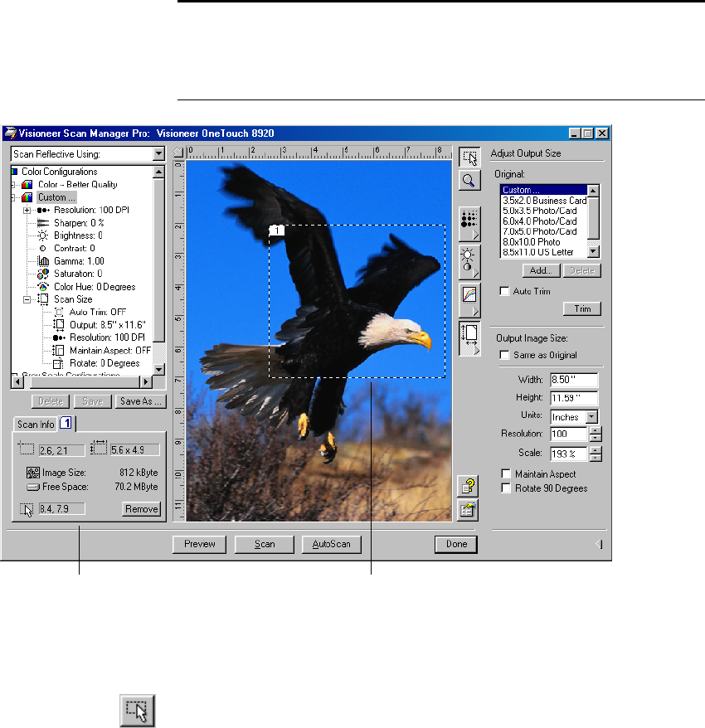
Task: Click the Color Configurations root item
Action: [x=60, y=172]
